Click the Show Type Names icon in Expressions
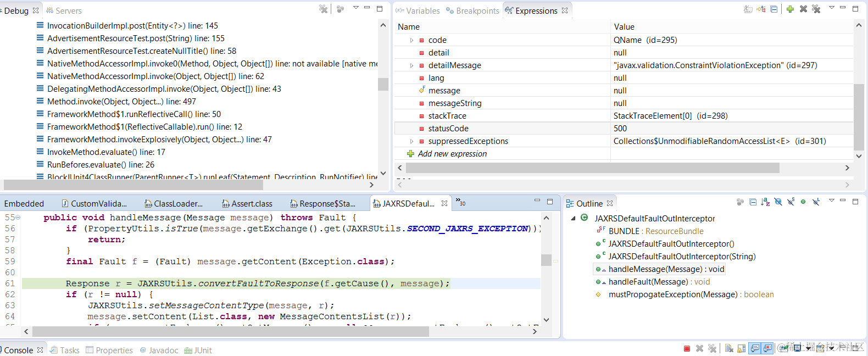Image resolution: width=868 pixels, height=356 pixels. click(x=748, y=9)
